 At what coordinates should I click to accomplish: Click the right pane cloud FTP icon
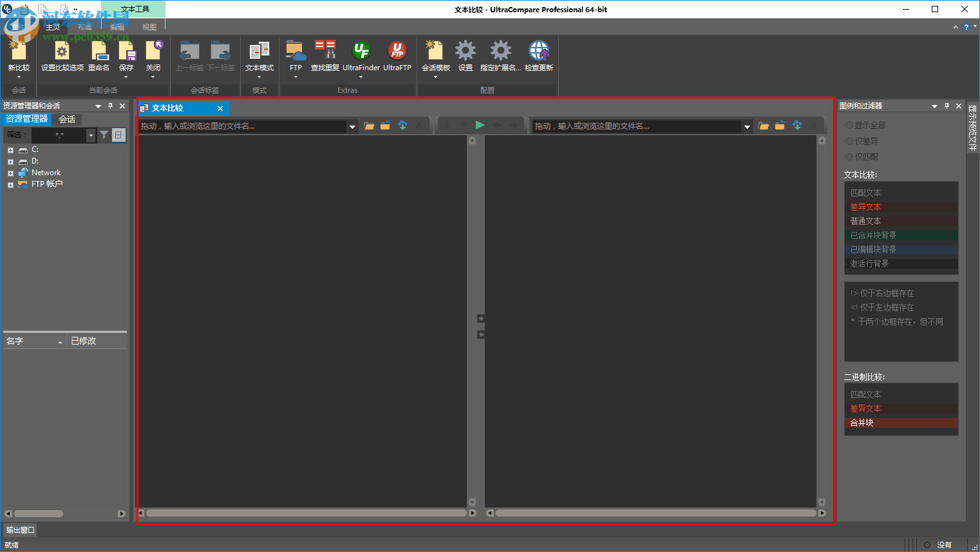(x=797, y=126)
